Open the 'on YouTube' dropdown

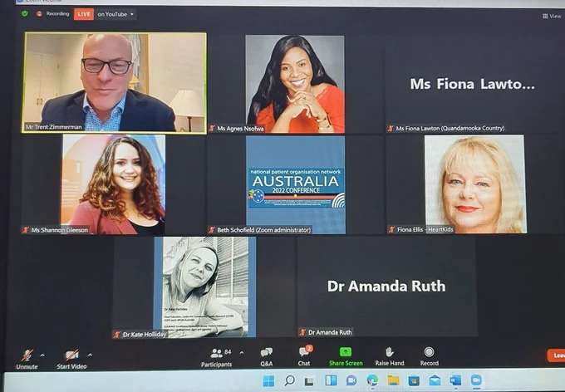tap(115, 14)
